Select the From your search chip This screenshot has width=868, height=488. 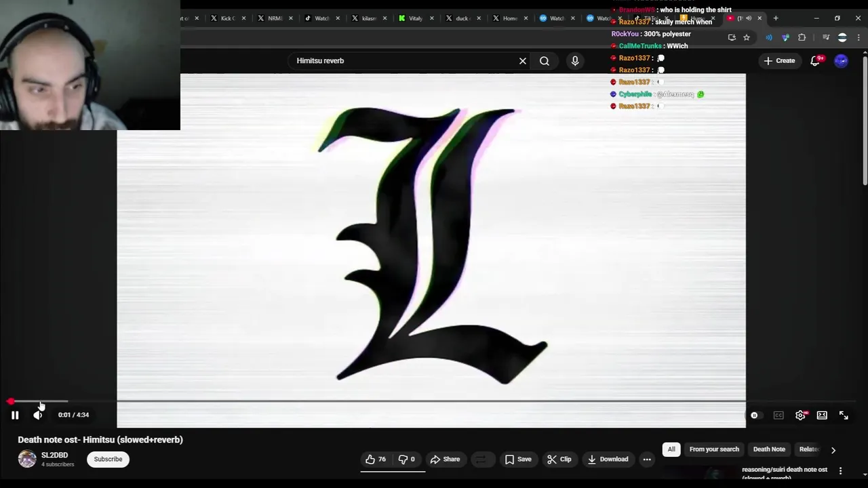[x=714, y=449]
